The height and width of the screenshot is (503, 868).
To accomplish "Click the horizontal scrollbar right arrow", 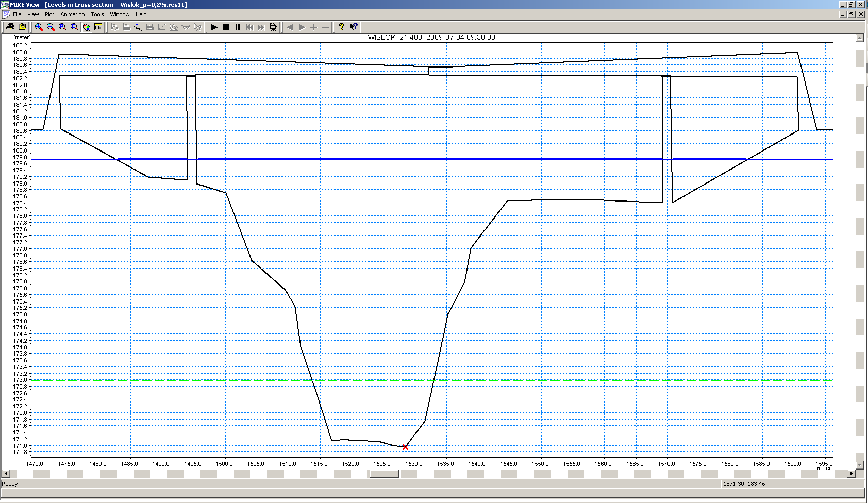I will click(851, 474).
